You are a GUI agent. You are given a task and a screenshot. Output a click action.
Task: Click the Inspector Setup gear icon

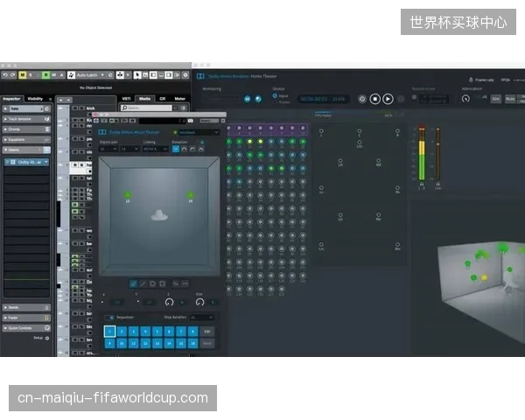coord(47,339)
